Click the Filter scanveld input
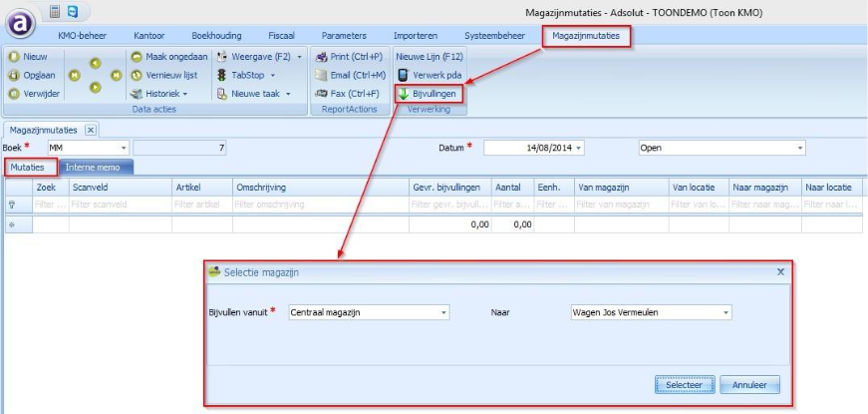The height and width of the screenshot is (414, 868). pos(121,205)
